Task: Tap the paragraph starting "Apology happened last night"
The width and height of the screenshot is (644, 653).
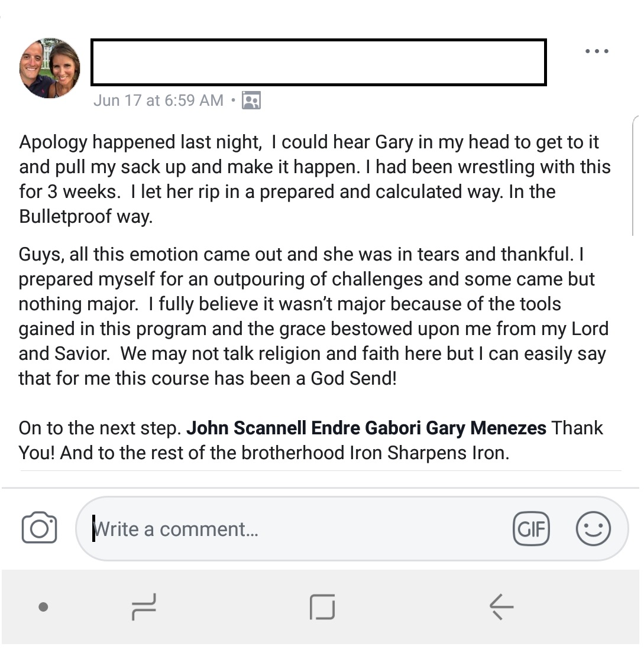Action: point(313,179)
